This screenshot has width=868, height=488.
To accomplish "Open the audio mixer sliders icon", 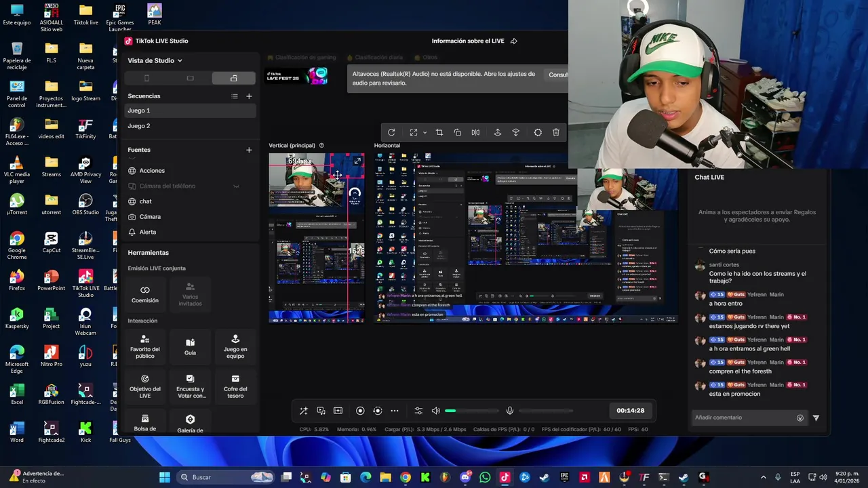I will pyautogui.click(x=418, y=411).
